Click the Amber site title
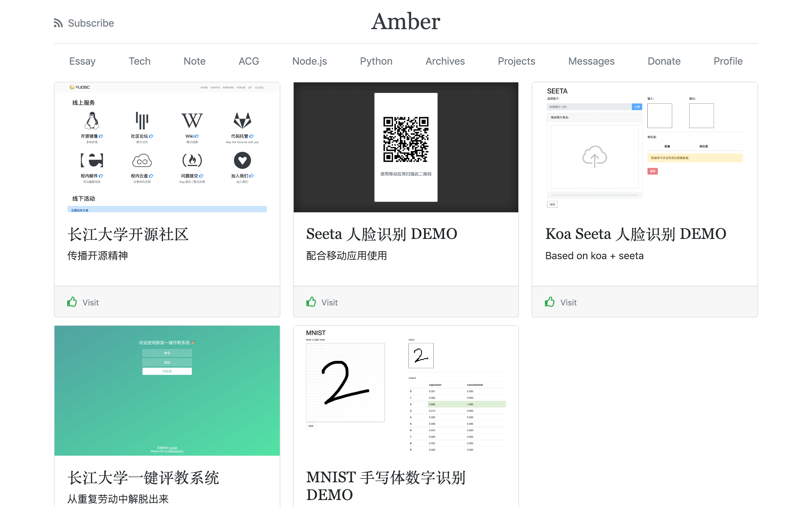The width and height of the screenshot is (812, 507). [x=405, y=22]
